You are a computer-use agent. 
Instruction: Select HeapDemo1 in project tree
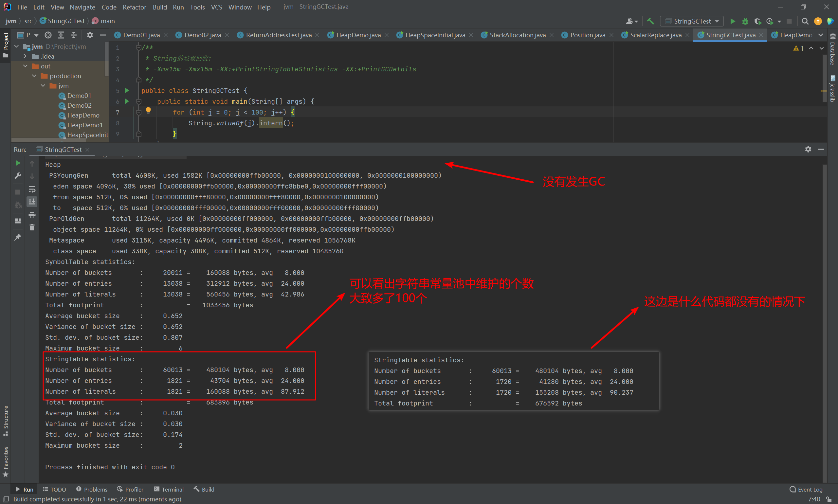point(84,125)
